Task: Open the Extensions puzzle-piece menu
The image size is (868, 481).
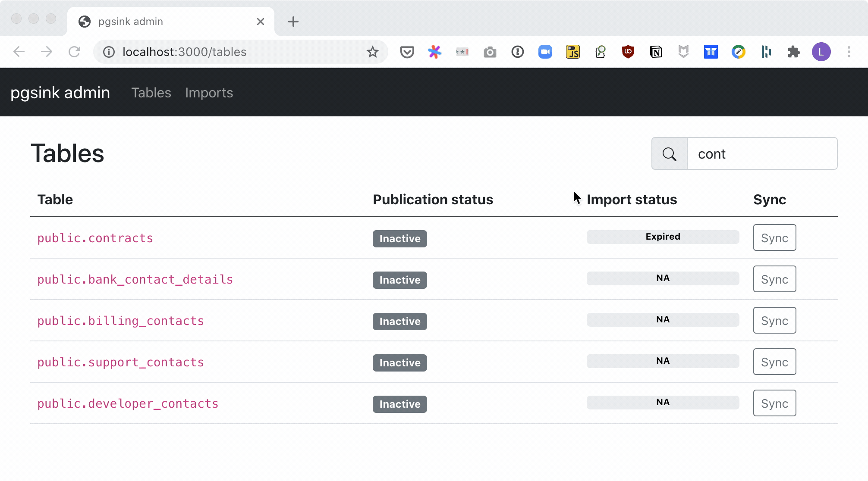Action: 793,52
